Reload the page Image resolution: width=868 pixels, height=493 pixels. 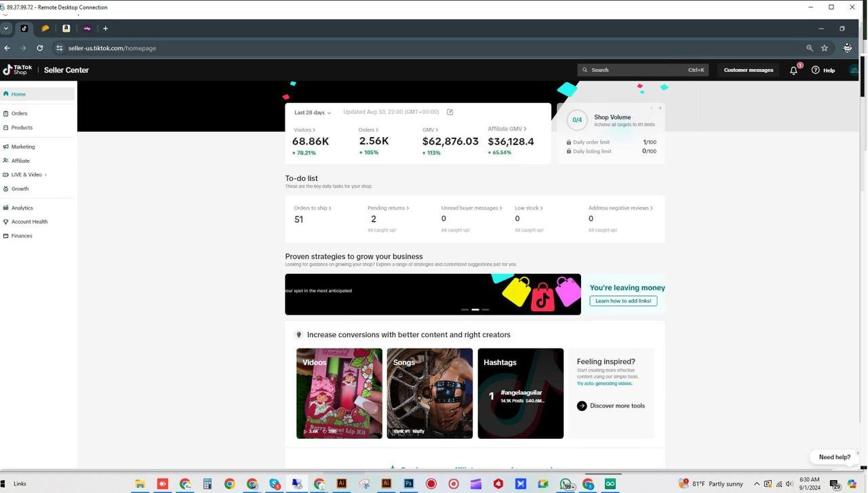click(x=40, y=48)
